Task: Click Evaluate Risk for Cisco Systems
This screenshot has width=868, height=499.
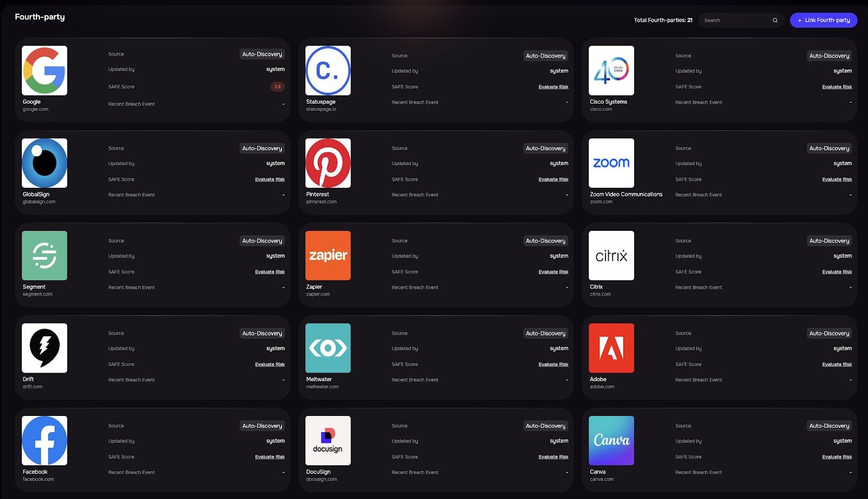Action: [837, 87]
